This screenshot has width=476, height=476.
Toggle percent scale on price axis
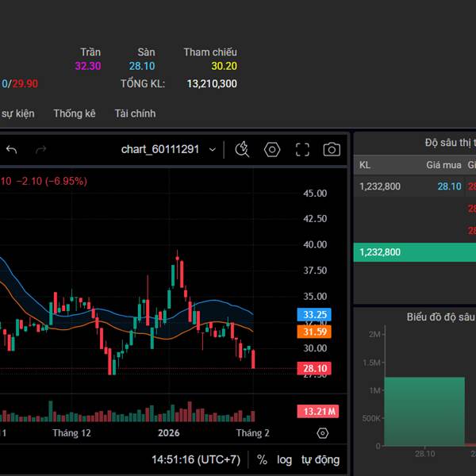[262, 459]
